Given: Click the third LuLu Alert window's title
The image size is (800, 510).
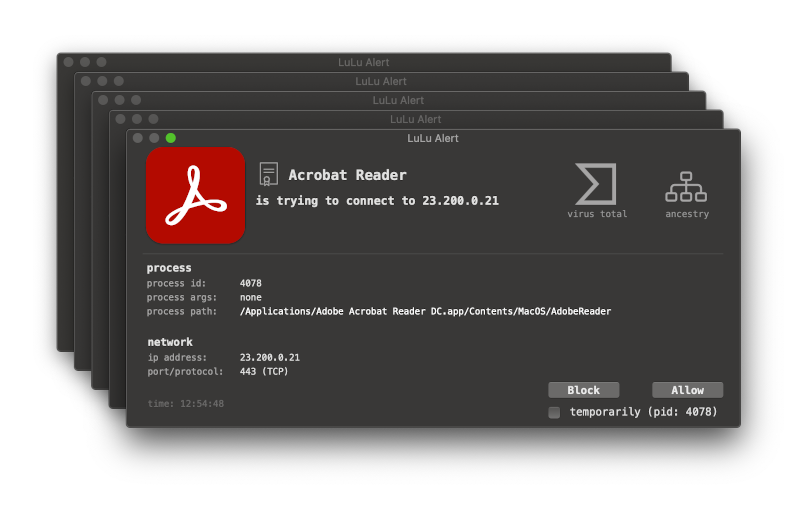Looking at the screenshot, I should 398,100.
